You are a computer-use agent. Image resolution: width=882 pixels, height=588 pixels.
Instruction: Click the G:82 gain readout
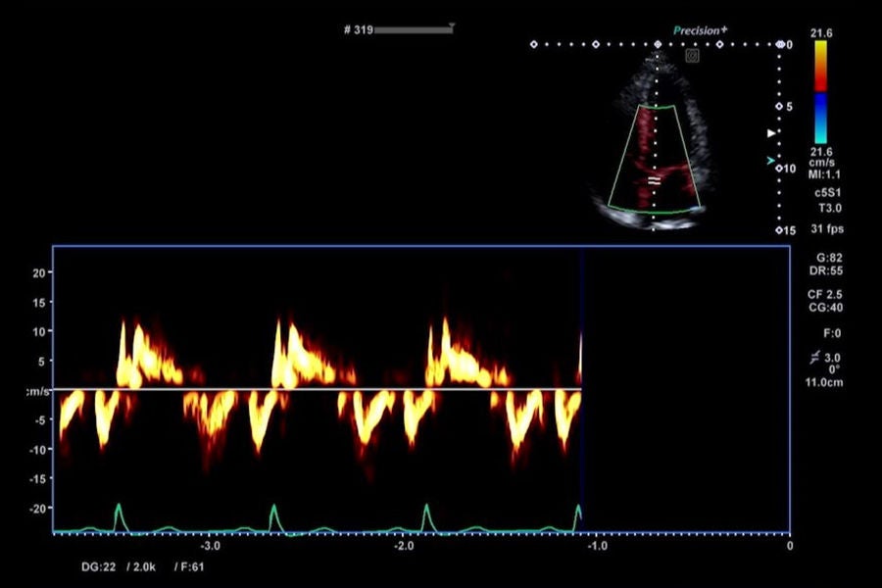(x=829, y=259)
